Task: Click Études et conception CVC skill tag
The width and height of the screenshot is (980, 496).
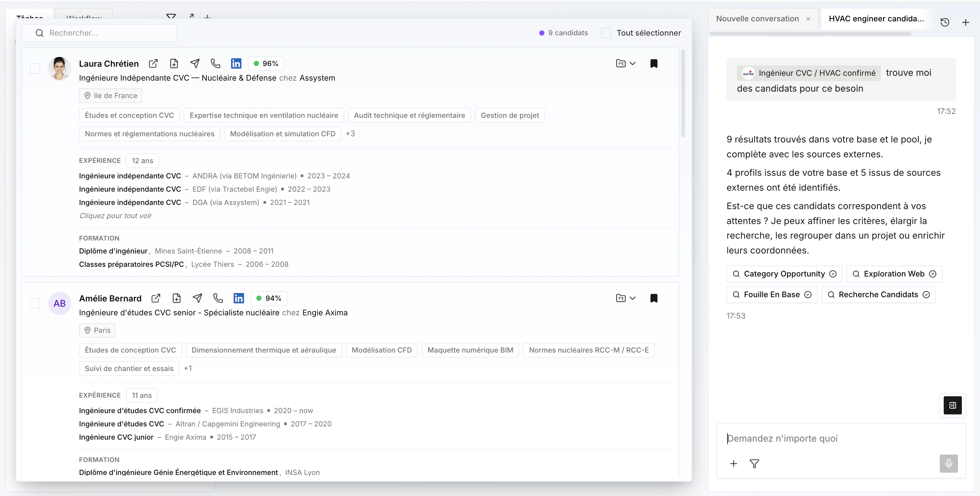Action: 129,116
